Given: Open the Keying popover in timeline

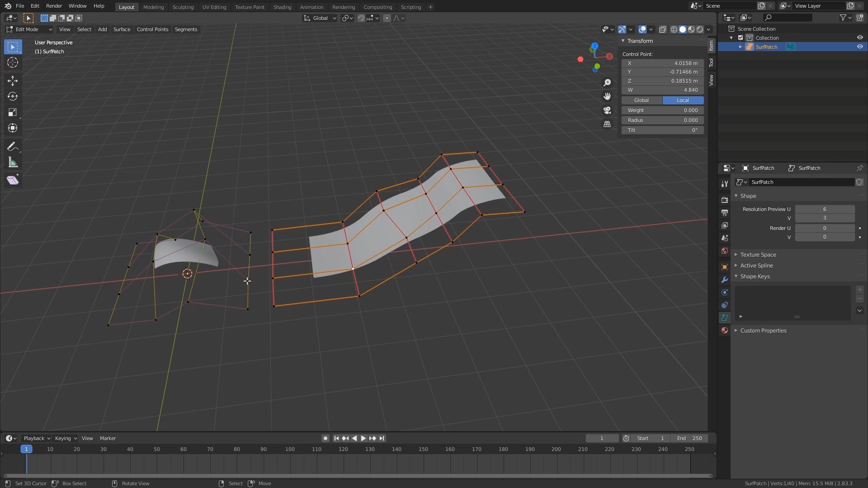Looking at the screenshot, I should [66, 438].
